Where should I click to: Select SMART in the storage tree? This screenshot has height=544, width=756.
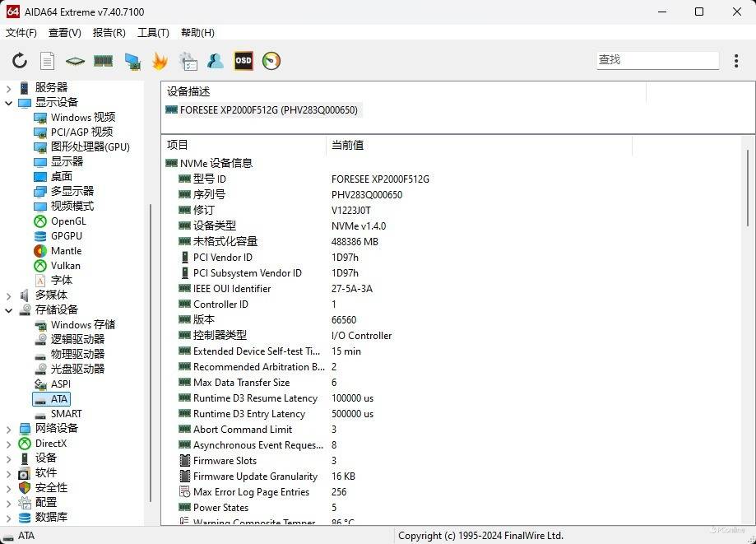[66, 414]
